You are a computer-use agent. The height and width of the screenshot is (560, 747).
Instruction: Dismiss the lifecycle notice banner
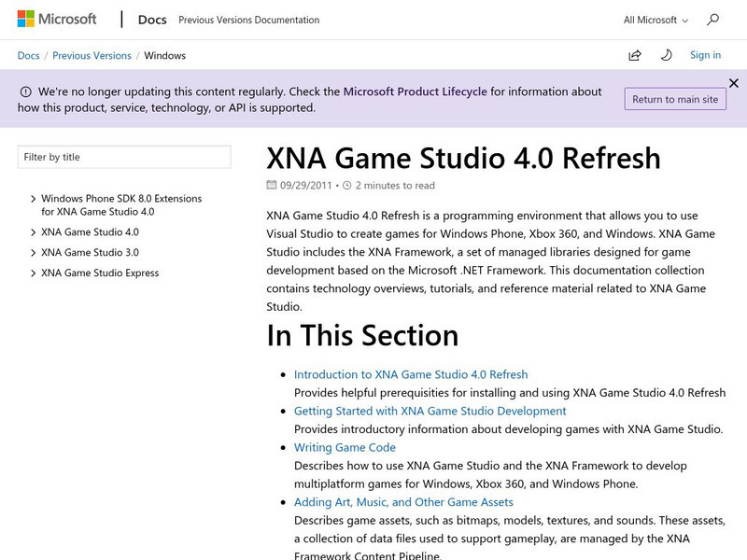click(x=734, y=83)
